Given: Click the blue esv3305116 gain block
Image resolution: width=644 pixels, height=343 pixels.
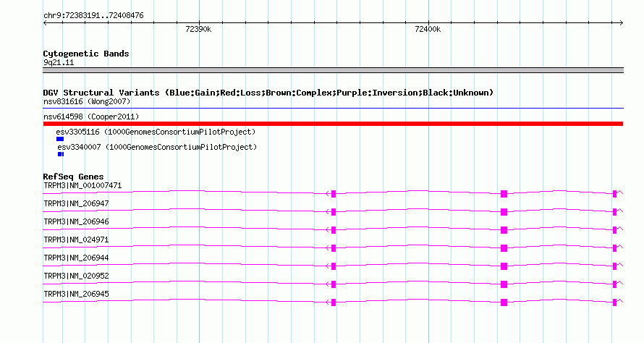Looking at the screenshot, I should click(60, 139).
